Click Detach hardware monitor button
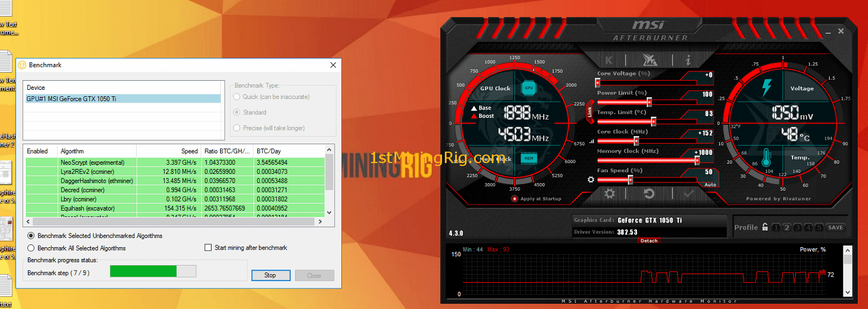Viewport: 868px width, 309px height. pos(649,241)
